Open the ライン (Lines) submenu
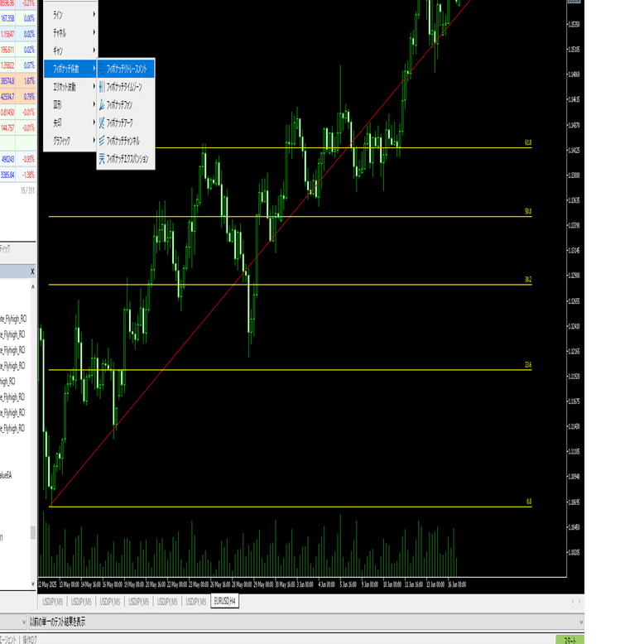This screenshot has width=644, height=644. pyautogui.click(x=70, y=15)
